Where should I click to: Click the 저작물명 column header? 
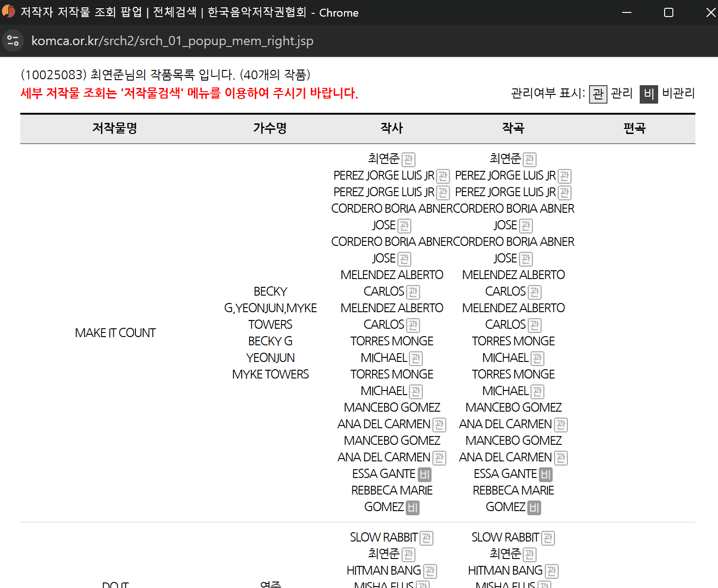tap(115, 128)
